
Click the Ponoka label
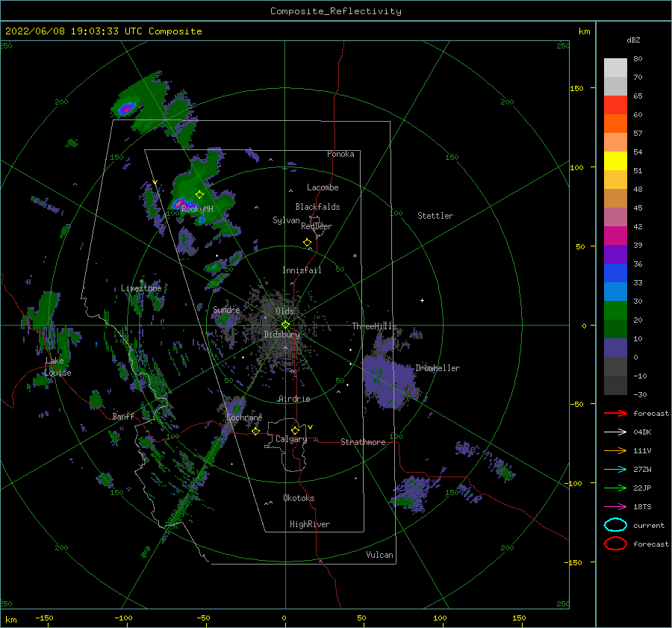[x=340, y=154]
